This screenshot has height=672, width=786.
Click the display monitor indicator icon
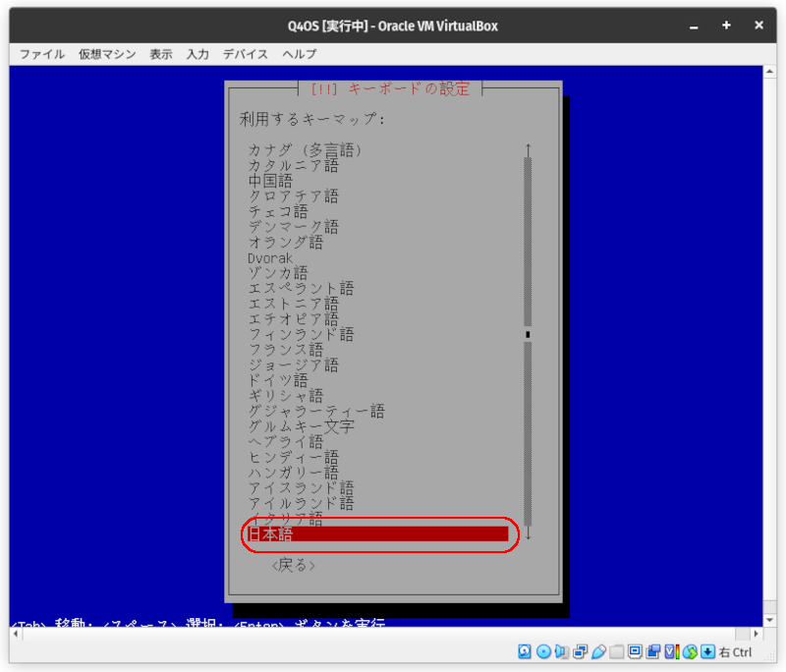pyautogui.click(x=635, y=651)
